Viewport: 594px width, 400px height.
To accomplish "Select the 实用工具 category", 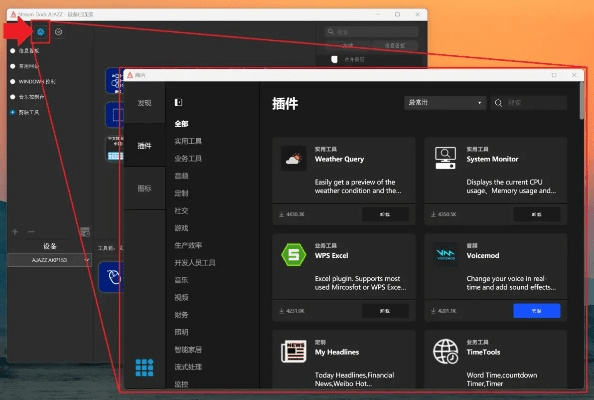I will pyautogui.click(x=188, y=141).
